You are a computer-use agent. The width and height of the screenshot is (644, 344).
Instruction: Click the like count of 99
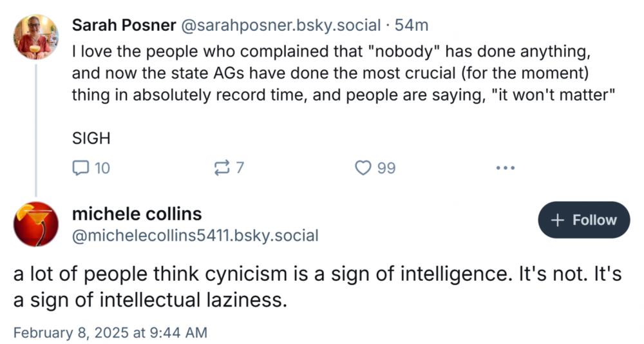(386, 168)
